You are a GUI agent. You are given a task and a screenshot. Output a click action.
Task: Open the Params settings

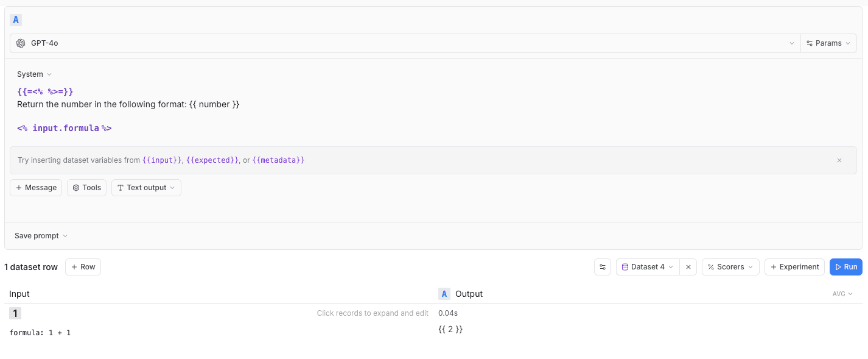(828, 43)
